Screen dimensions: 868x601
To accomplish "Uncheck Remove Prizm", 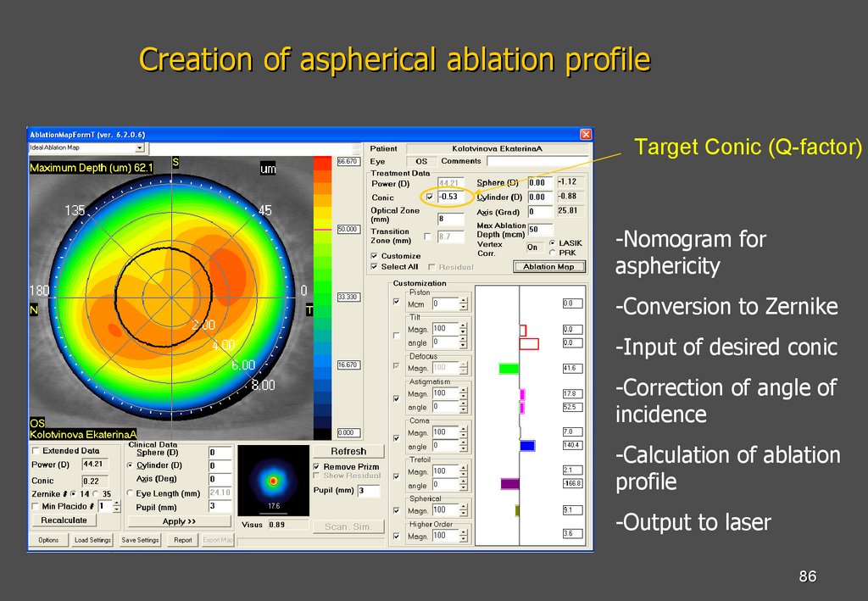I will click(314, 467).
